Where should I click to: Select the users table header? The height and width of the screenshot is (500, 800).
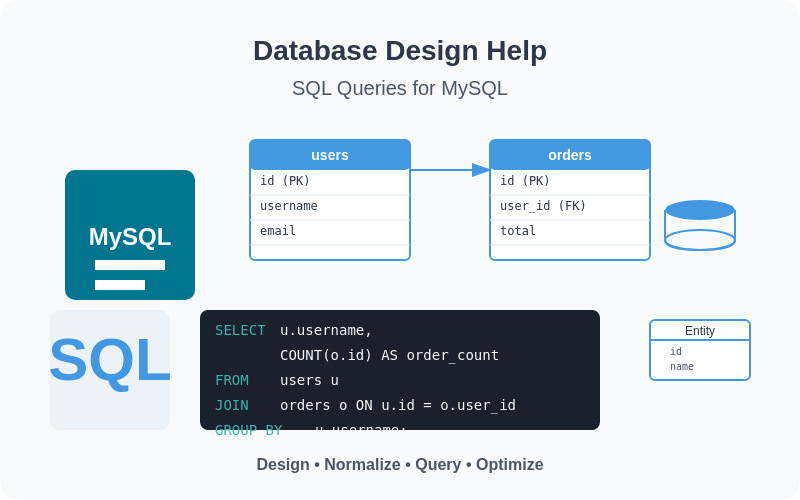(x=330, y=155)
